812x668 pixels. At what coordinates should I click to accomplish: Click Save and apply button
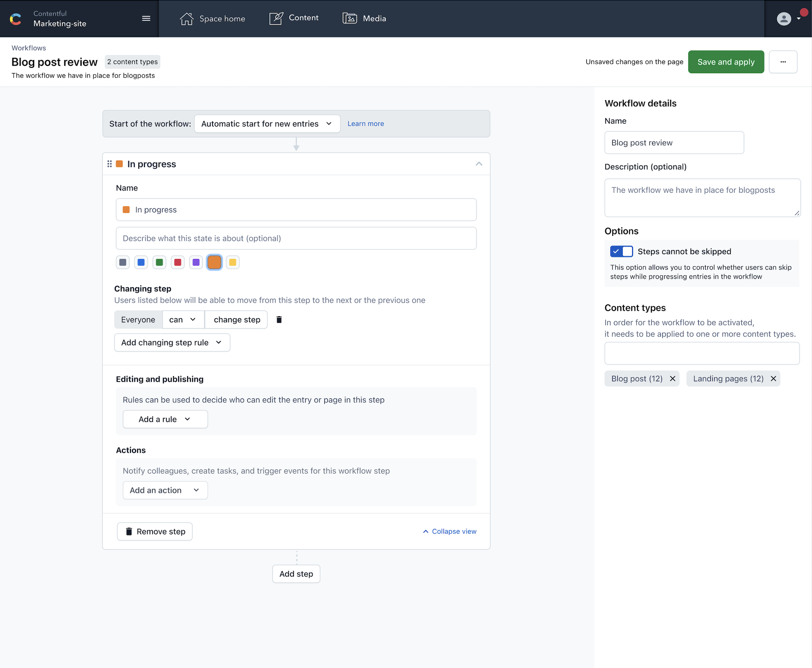click(726, 61)
